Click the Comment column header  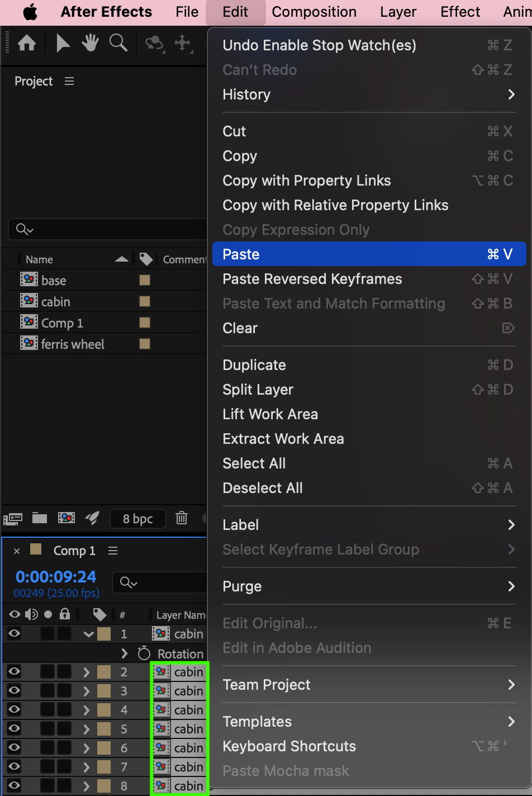184,259
